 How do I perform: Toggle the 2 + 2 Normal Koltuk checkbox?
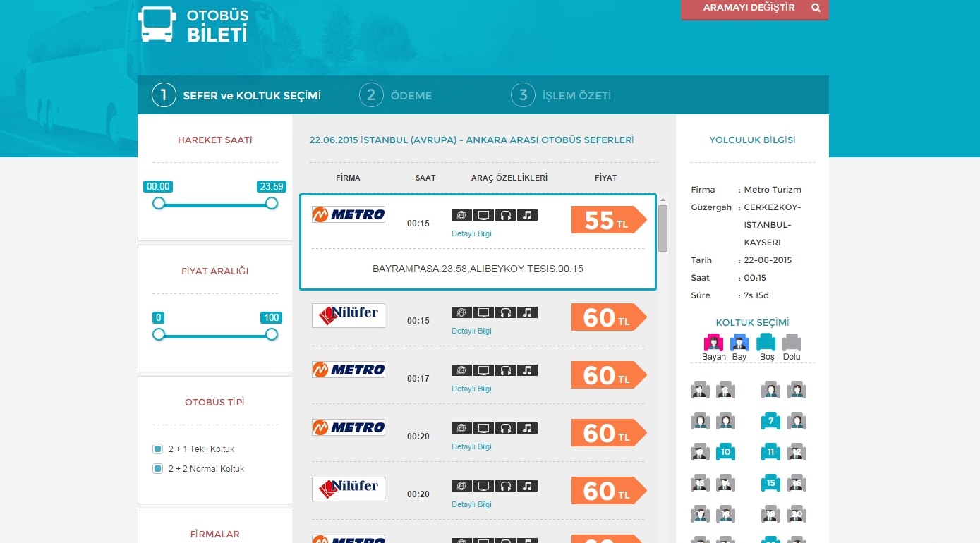coord(158,469)
